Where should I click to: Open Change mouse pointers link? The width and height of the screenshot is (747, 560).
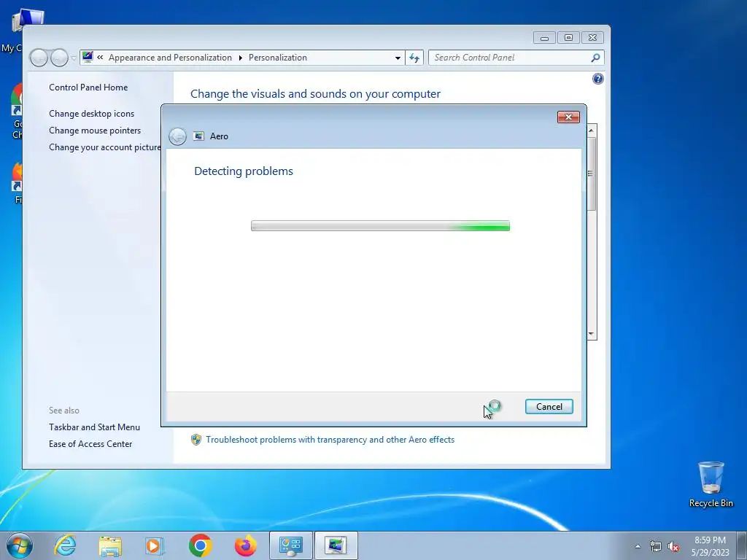[95, 131]
